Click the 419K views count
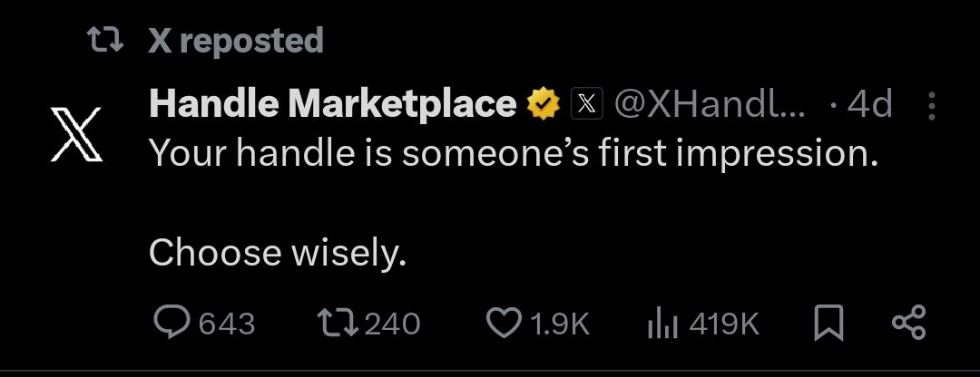 pos(724,324)
